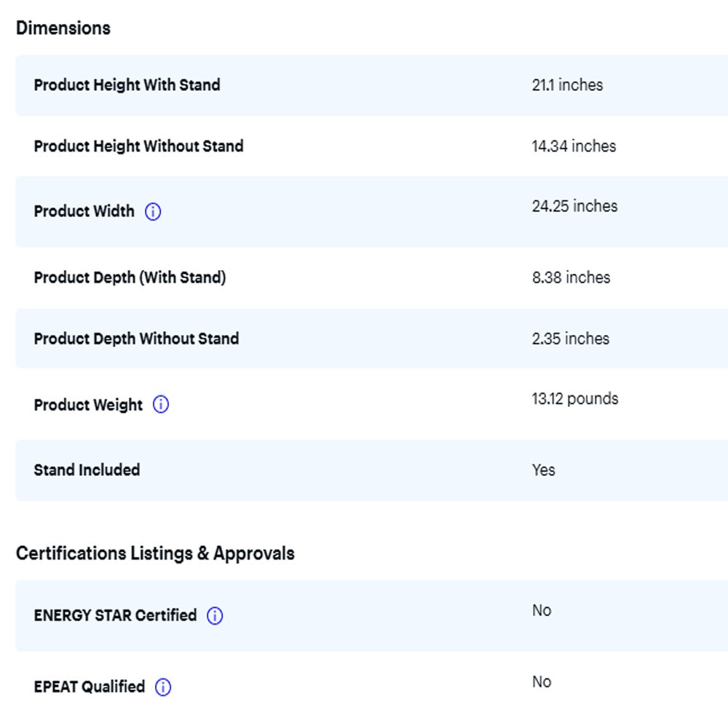Click the Product Weight label text
The height and width of the screenshot is (728, 728).
(88, 405)
